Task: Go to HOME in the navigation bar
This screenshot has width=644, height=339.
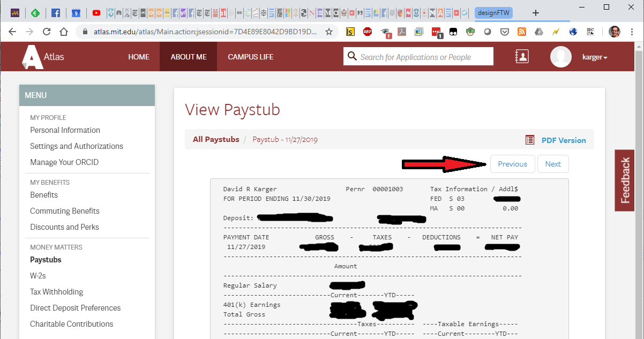Action: click(138, 57)
